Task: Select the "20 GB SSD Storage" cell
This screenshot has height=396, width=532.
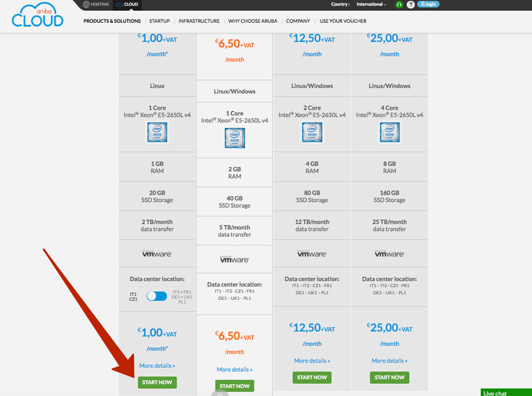Action: 157,196
